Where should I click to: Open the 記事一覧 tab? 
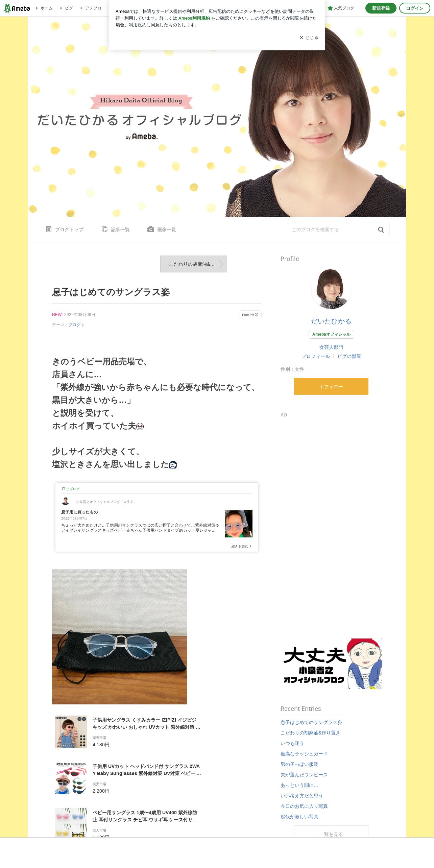coord(116,230)
